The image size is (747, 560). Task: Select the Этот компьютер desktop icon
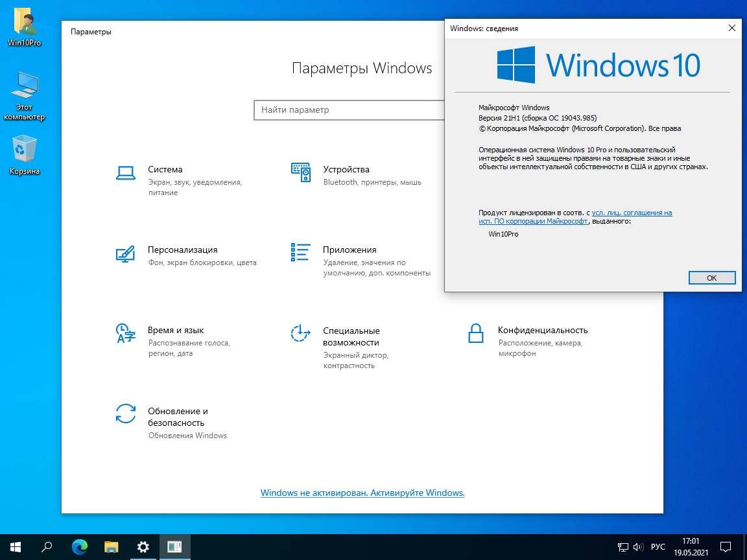click(24, 96)
